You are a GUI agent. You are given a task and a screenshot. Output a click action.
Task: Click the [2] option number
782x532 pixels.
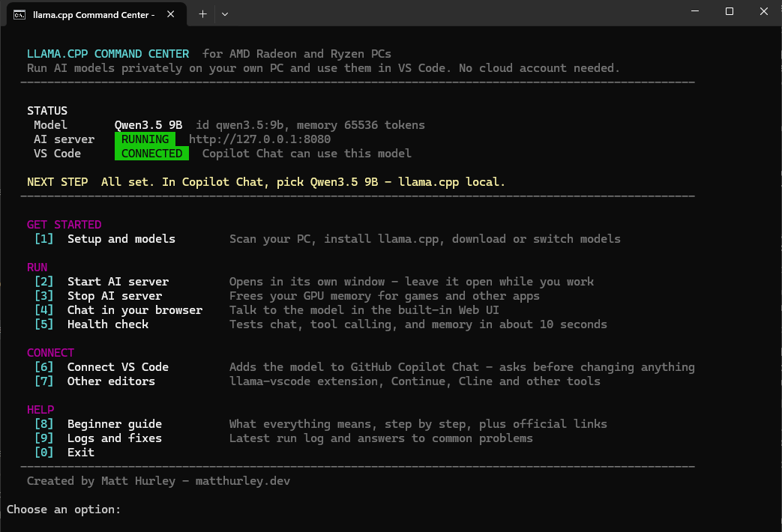click(44, 282)
